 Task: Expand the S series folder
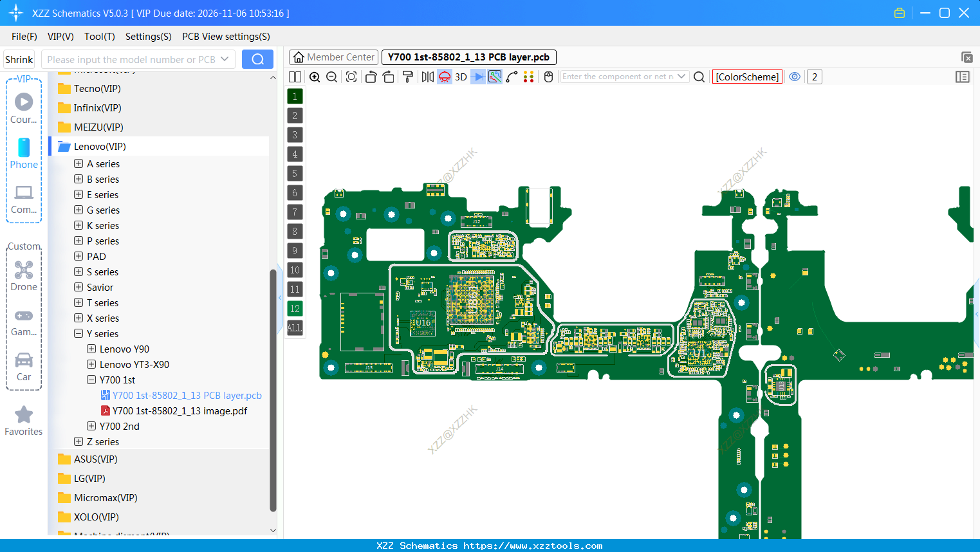[x=77, y=271]
